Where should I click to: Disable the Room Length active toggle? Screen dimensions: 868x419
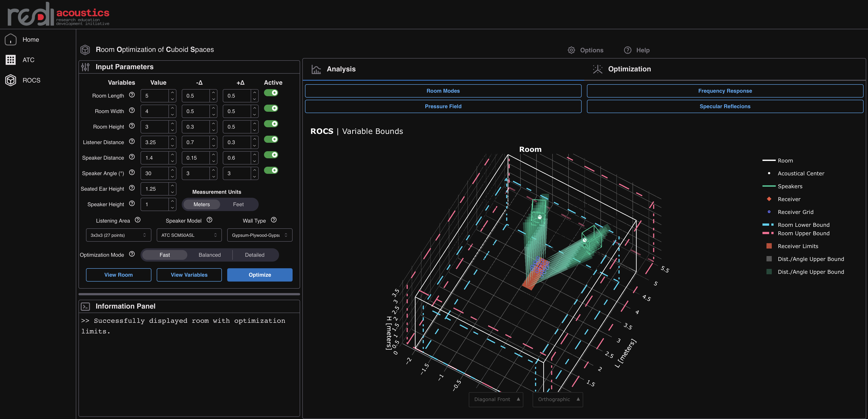tap(271, 93)
